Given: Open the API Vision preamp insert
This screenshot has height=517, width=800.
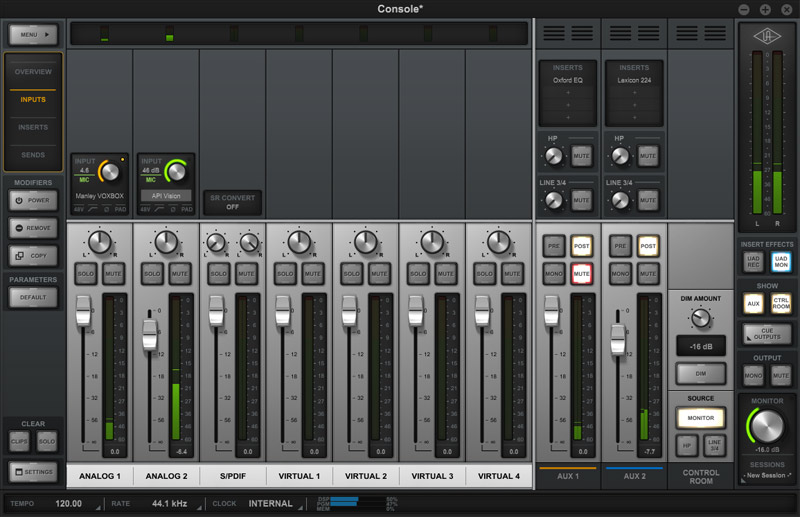Looking at the screenshot, I should pos(166,196).
